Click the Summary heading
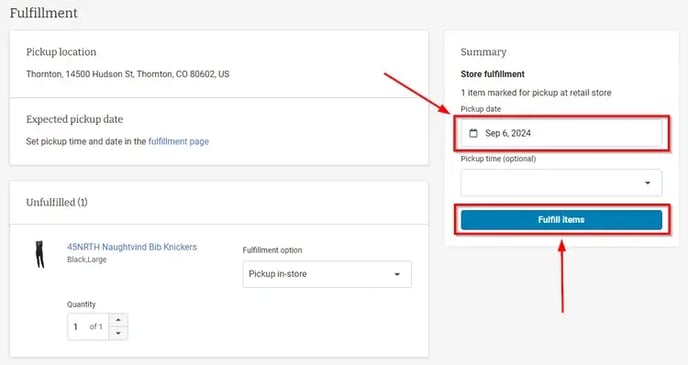688x365 pixels. (483, 52)
